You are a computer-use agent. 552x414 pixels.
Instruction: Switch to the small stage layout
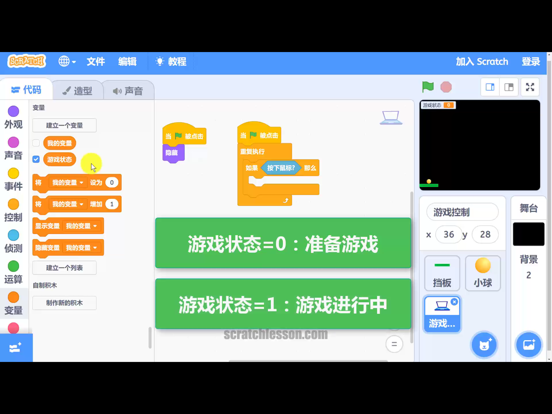click(x=490, y=87)
